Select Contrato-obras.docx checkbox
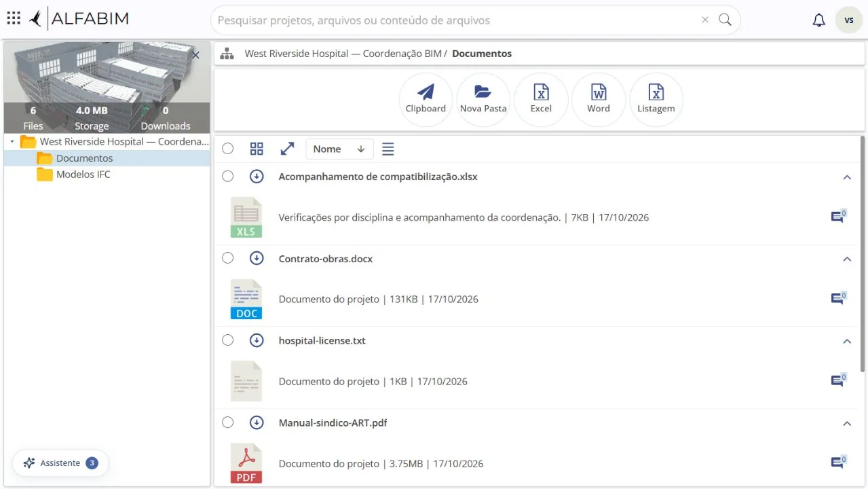868x489 pixels. click(228, 258)
